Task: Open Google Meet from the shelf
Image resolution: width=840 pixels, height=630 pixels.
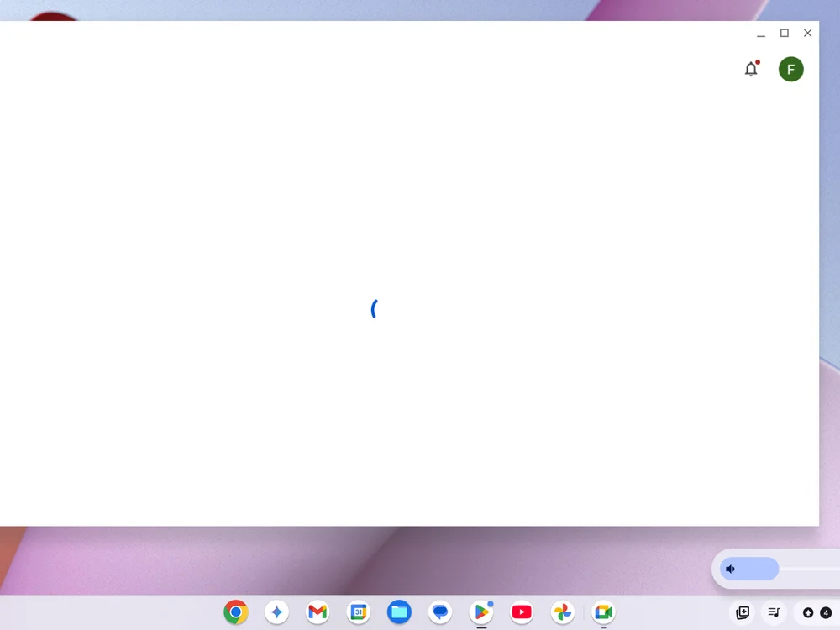Action: point(603,612)
